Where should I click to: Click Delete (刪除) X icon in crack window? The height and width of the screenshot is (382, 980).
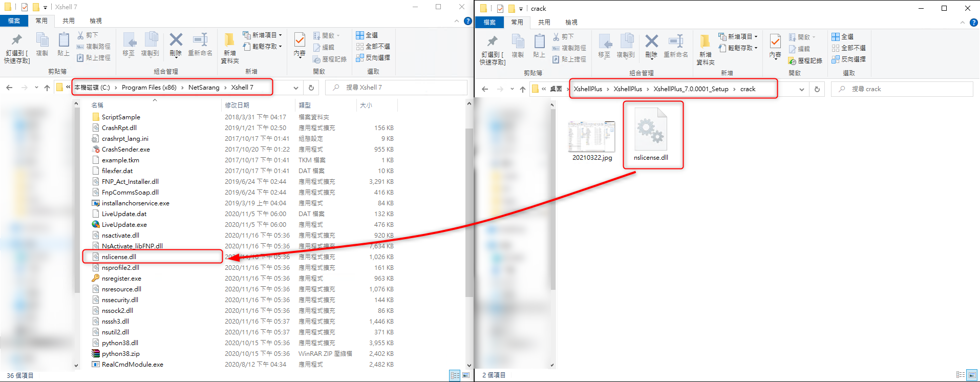[x=651, y=41]
